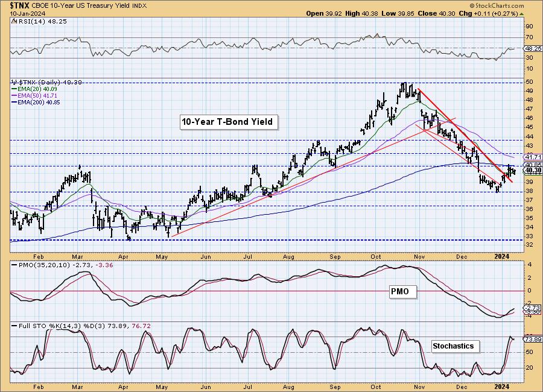Click the 2 level on PMO axis
Viewport: 543px width, 392px height.
tap(530, 278)
